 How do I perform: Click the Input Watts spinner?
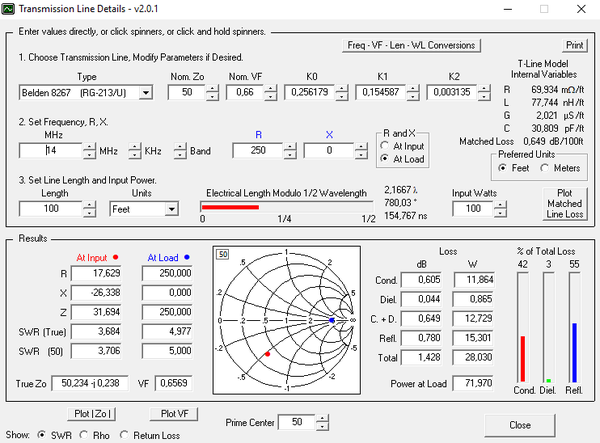[501, 209]
